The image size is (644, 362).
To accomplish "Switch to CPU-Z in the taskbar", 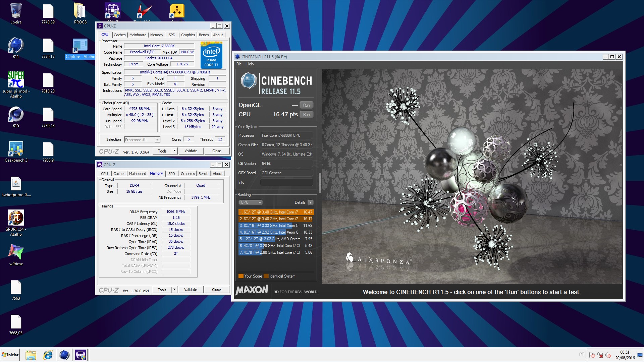I will 80,355.
